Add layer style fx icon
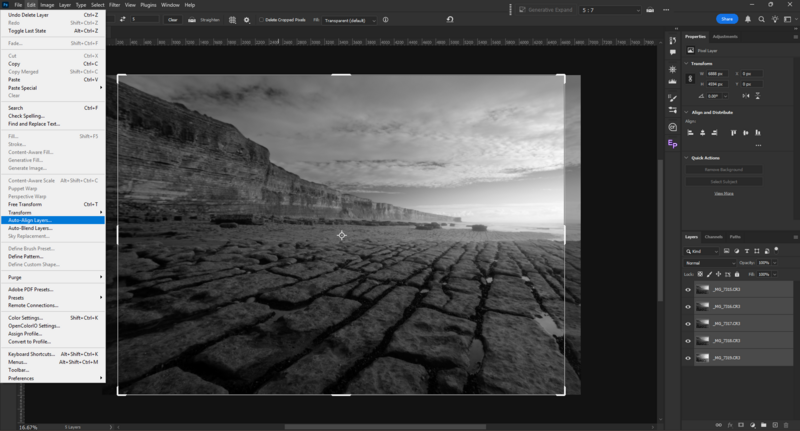Image resolution: width=800 pixels, height=431 pixels. click(730, 425)
